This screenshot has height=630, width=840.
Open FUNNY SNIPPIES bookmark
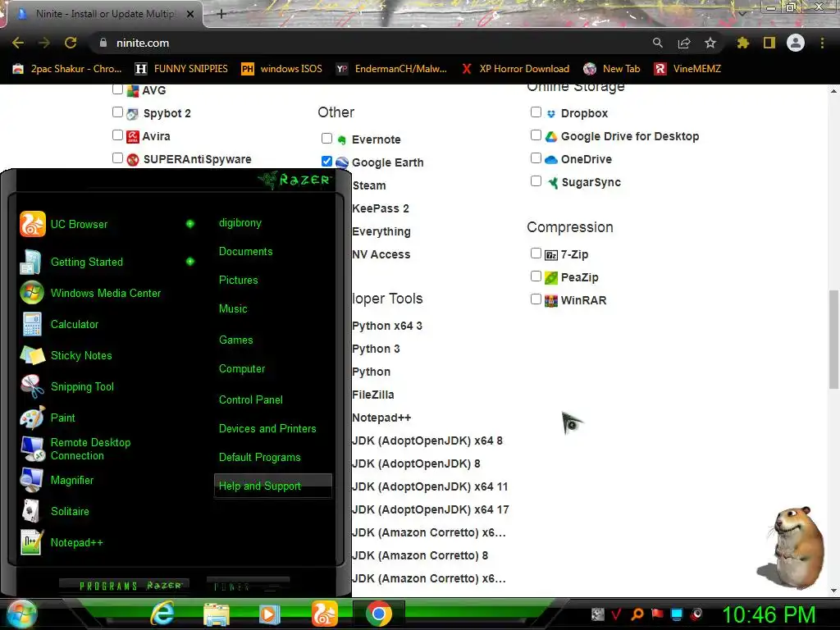point(181,69)
